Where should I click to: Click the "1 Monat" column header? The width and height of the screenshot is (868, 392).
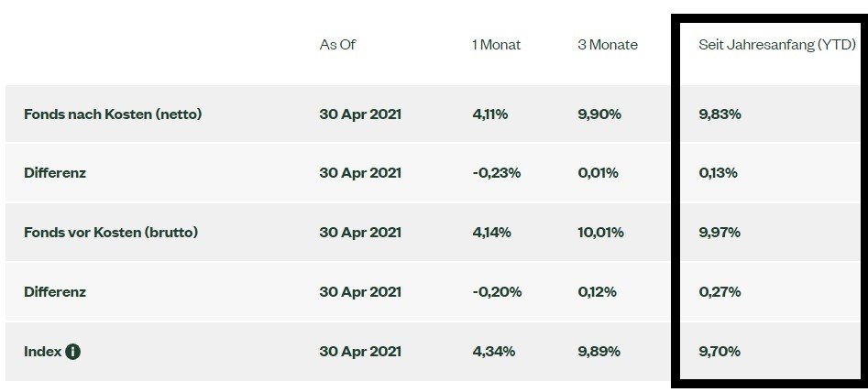(x=496, y=45)
